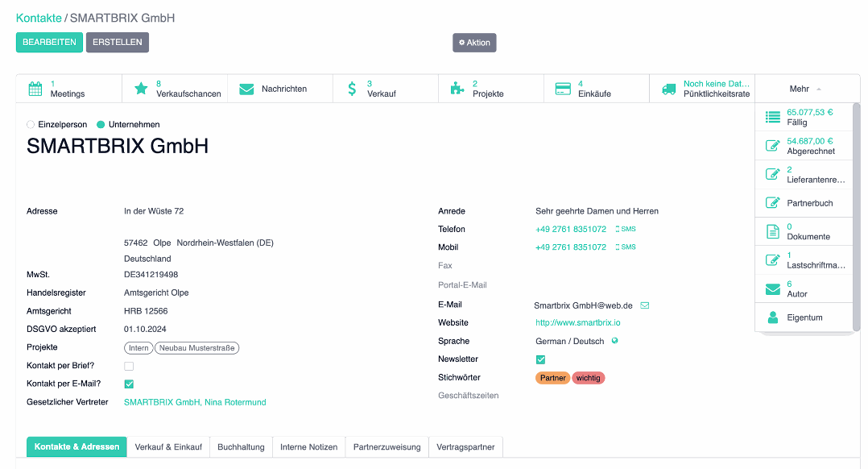Click DSGVO date 01.10.2024

point(145,329)
